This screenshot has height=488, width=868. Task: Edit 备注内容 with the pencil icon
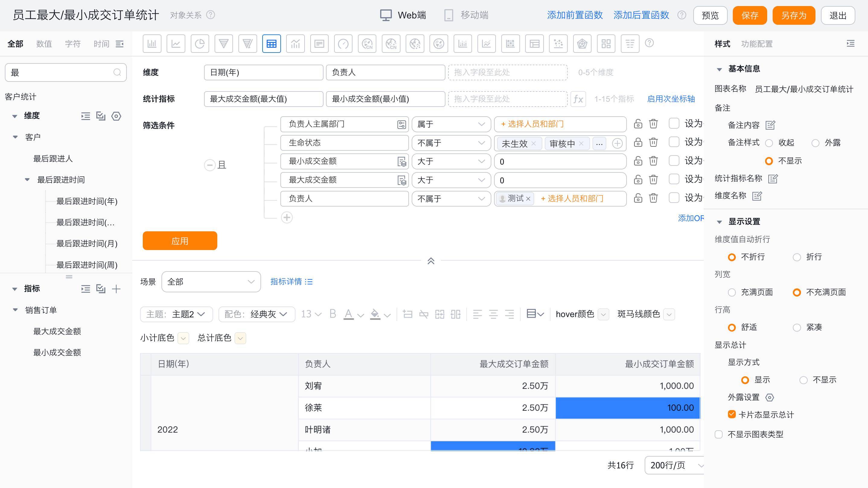(770, 125)
